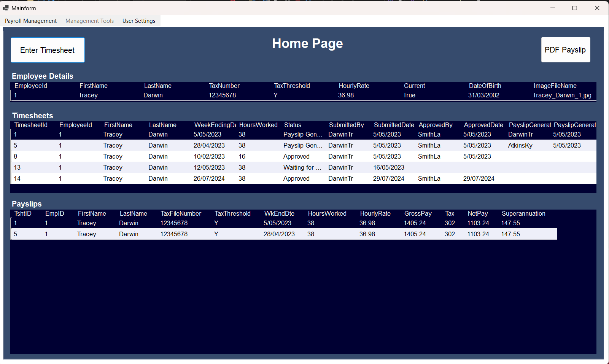
Task: Select the Tracey_Darwin_1.jpg image file cell
Action: coord(562,95)
